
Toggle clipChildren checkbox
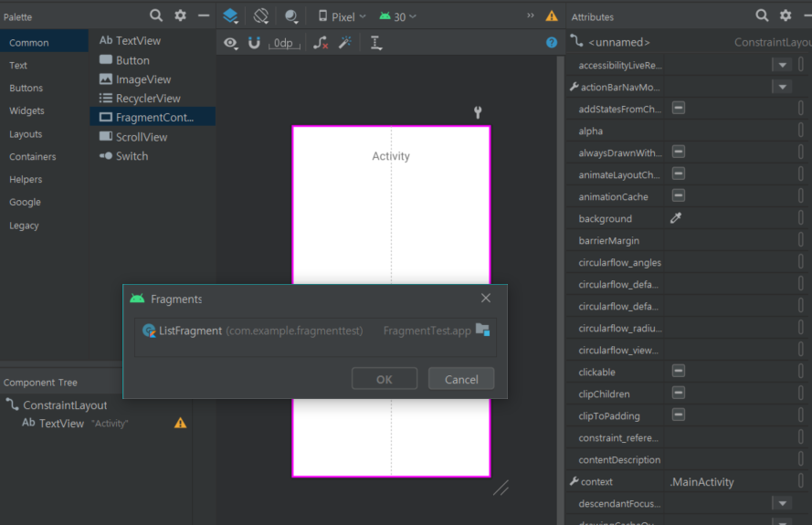679,393
